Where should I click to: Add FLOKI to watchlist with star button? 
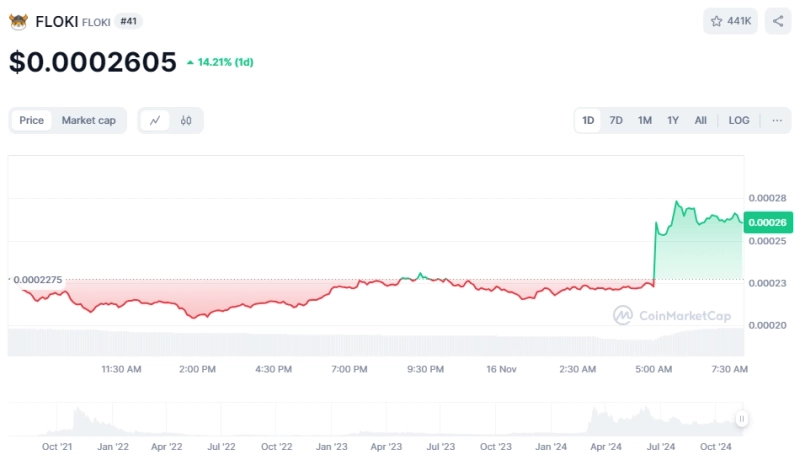coord(730,21)
